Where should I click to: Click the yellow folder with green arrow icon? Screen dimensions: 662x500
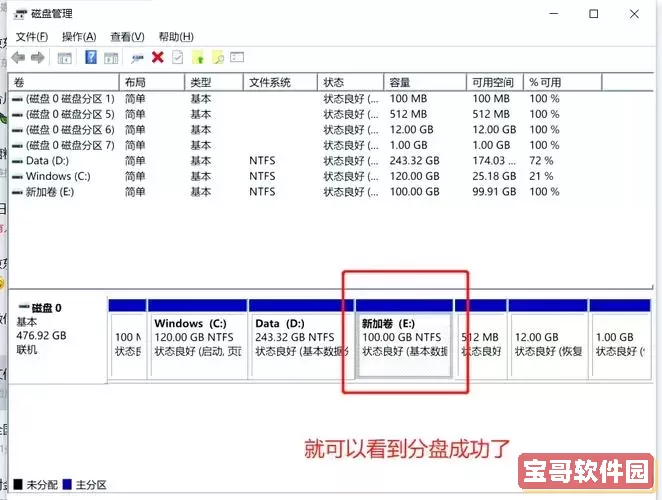[x=198, y=57]
